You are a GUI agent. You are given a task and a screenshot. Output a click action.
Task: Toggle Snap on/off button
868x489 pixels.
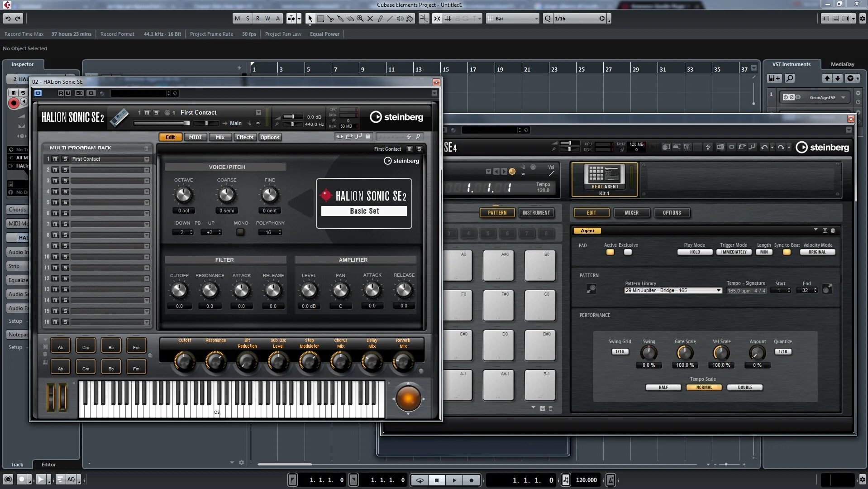(437, 19)
